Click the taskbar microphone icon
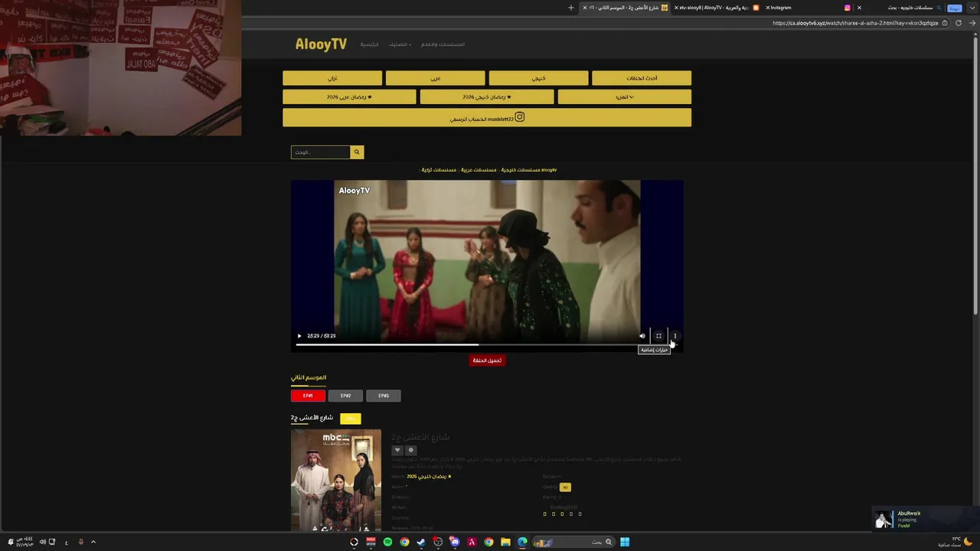 (x=80, y=542)
